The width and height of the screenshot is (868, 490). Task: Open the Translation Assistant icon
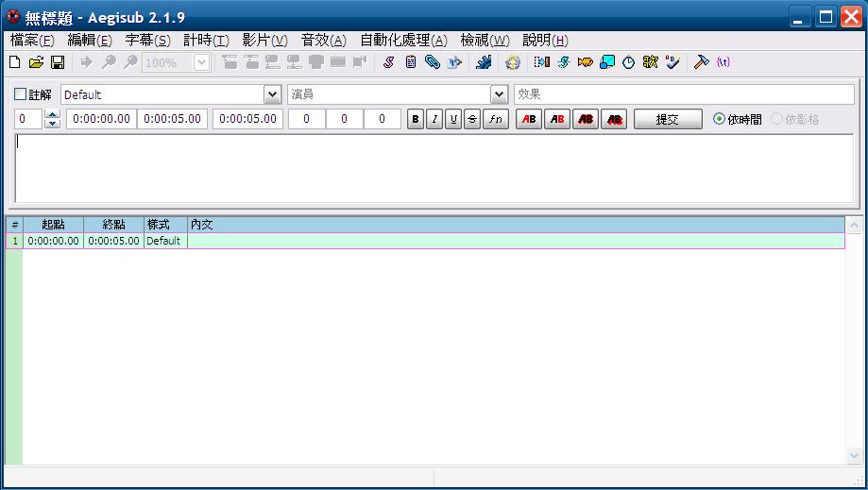click(x=586, y=62)
